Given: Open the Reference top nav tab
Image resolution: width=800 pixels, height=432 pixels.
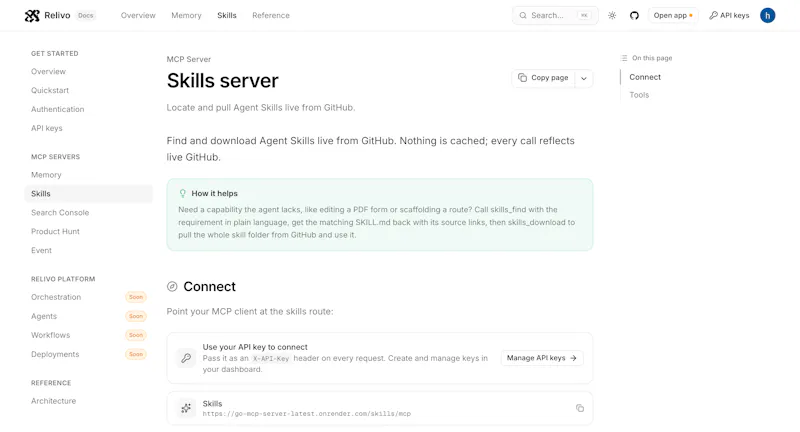Looking at the screenshot, I should tap(271, 16).
